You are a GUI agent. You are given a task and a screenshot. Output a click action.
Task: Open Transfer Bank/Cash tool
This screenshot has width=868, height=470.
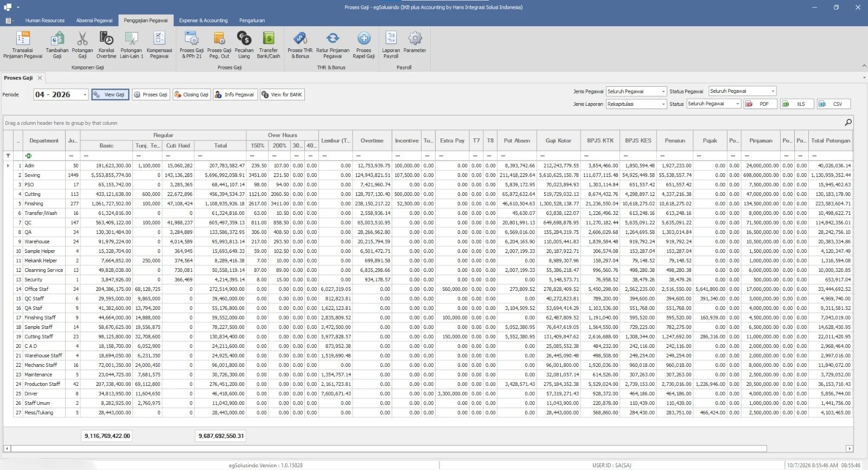[269, 45]
